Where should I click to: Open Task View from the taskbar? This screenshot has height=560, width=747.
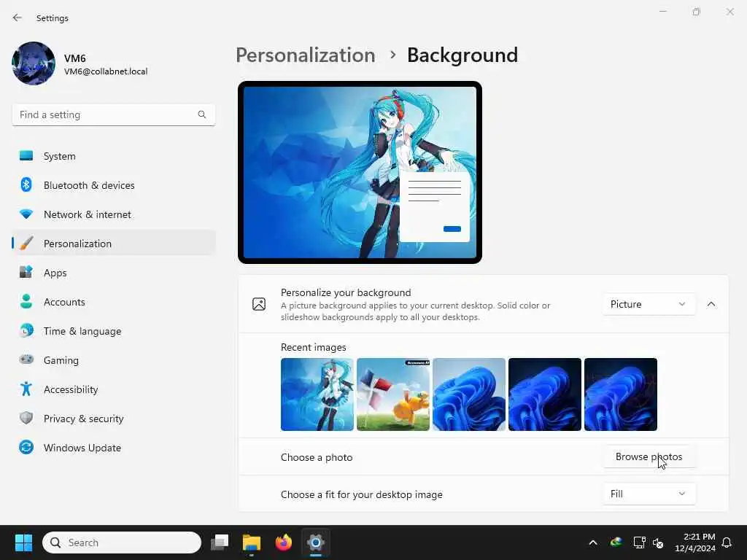220,542
